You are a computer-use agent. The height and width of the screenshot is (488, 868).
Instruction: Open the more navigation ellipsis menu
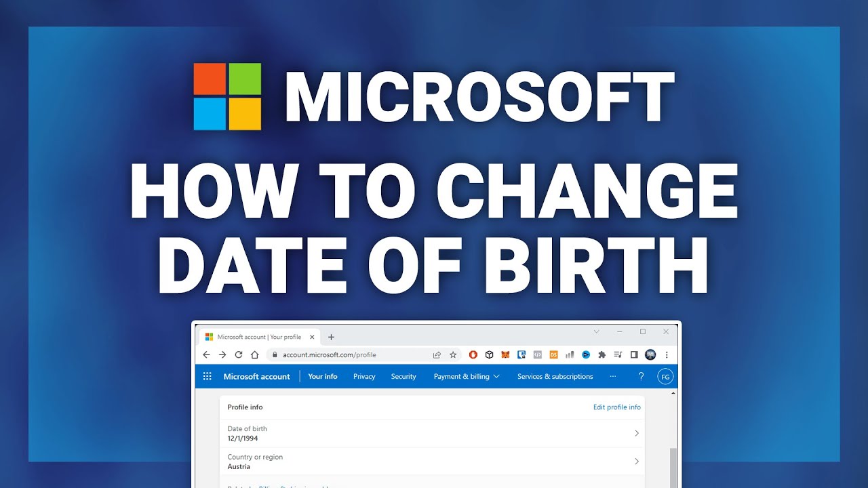[613, 376]
